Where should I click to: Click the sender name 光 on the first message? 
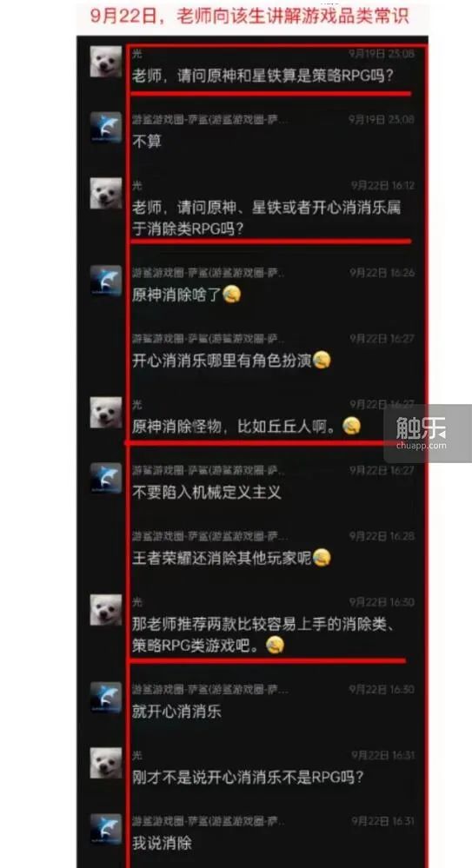pos(136,54)
